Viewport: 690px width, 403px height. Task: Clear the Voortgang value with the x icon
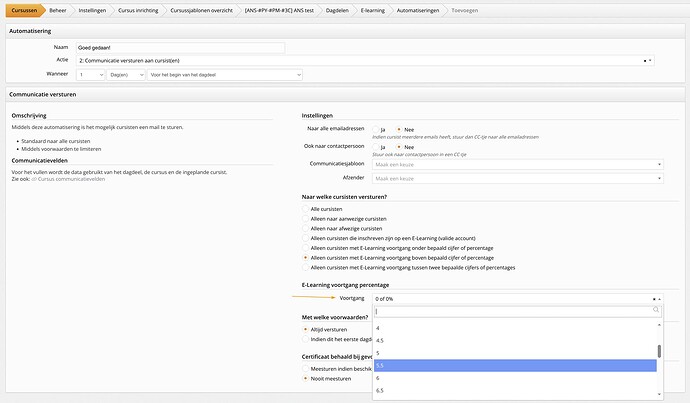(653, 298)
